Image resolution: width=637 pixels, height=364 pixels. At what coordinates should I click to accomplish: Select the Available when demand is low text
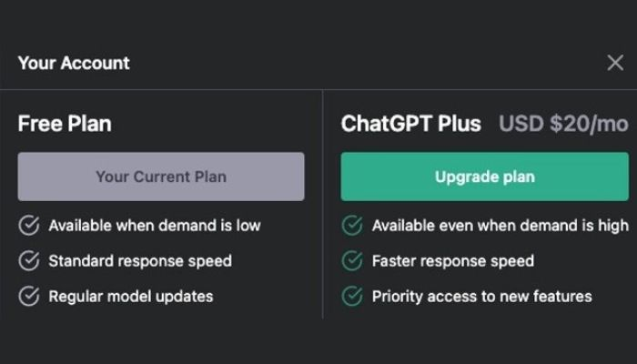point(155,226)
